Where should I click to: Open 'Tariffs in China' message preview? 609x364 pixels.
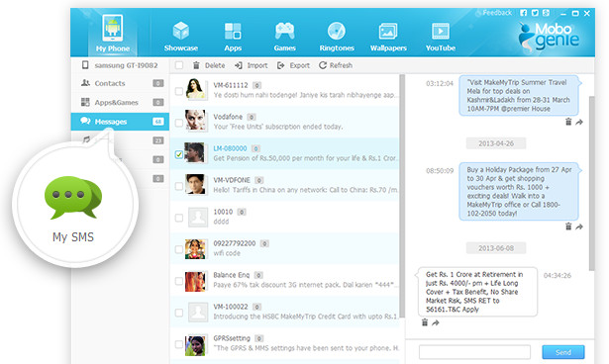306,190
